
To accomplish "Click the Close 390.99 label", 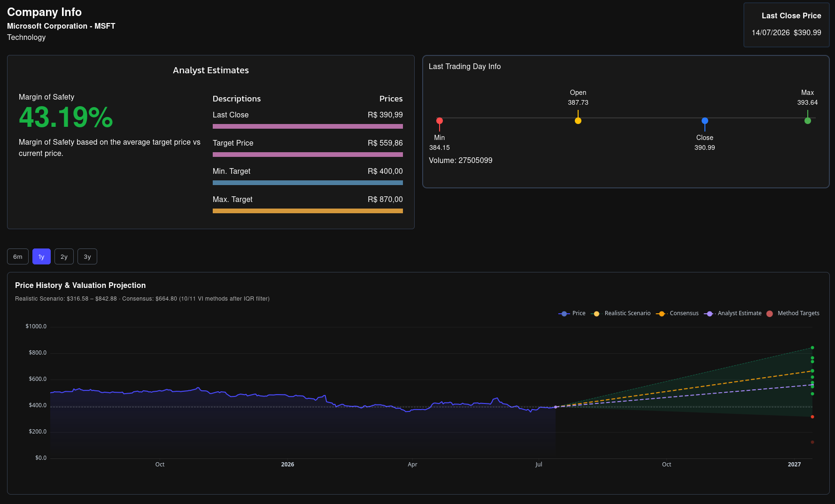I will pyautogui.click(x=704, y=142).
